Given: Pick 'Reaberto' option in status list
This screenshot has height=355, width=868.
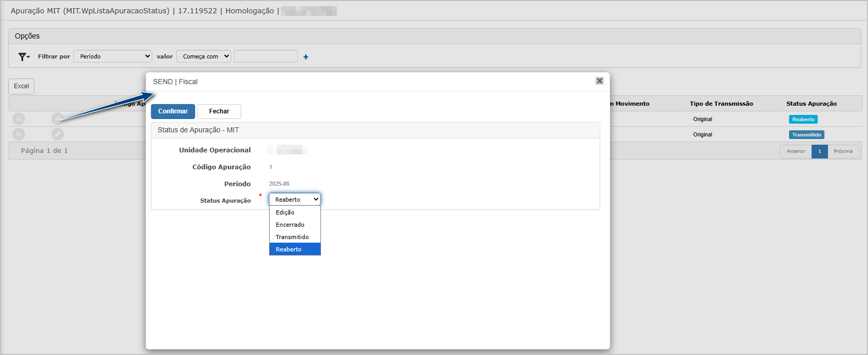Looking at the screenshot, I should [x=289, y=249].
